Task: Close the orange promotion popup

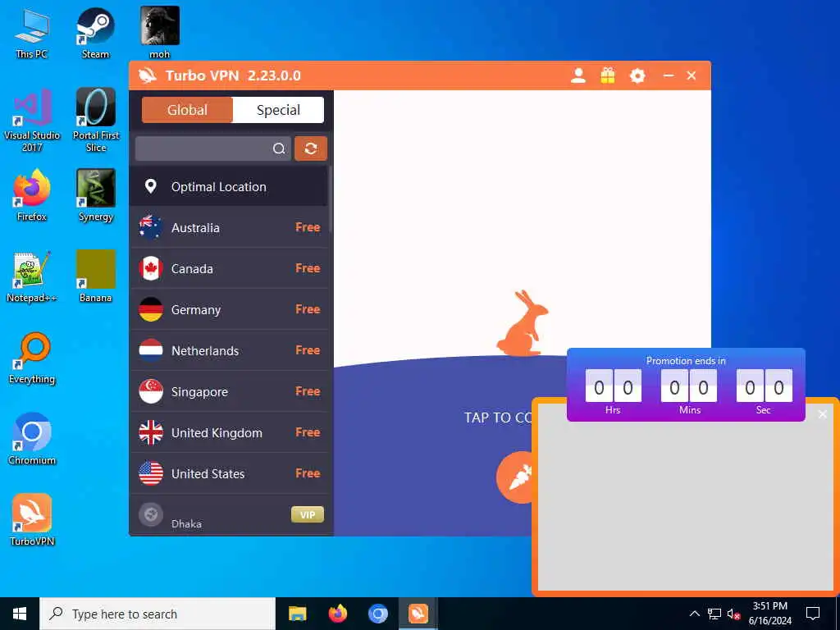Action: pyautogui.click(x=823, y=414)
